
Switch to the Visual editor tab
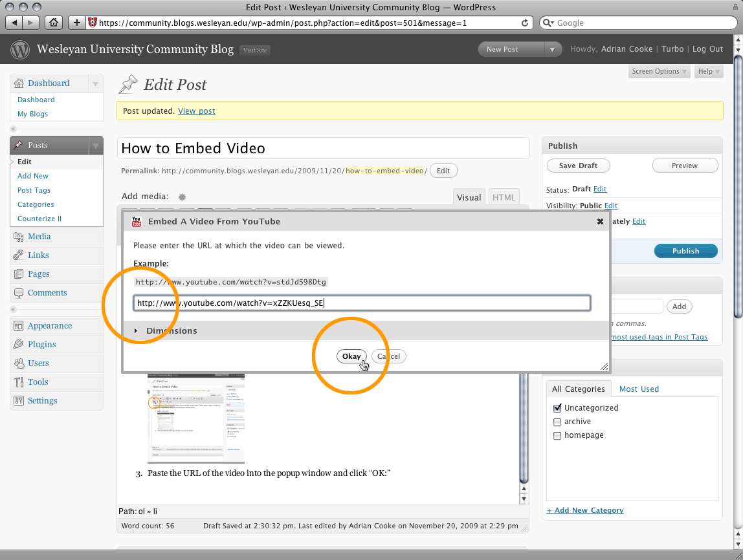[469, 197]
